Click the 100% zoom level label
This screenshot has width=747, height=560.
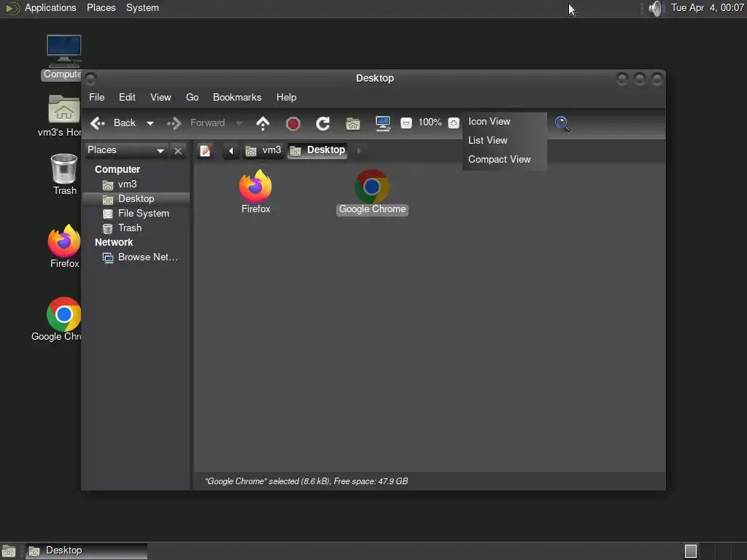(430, 122)
